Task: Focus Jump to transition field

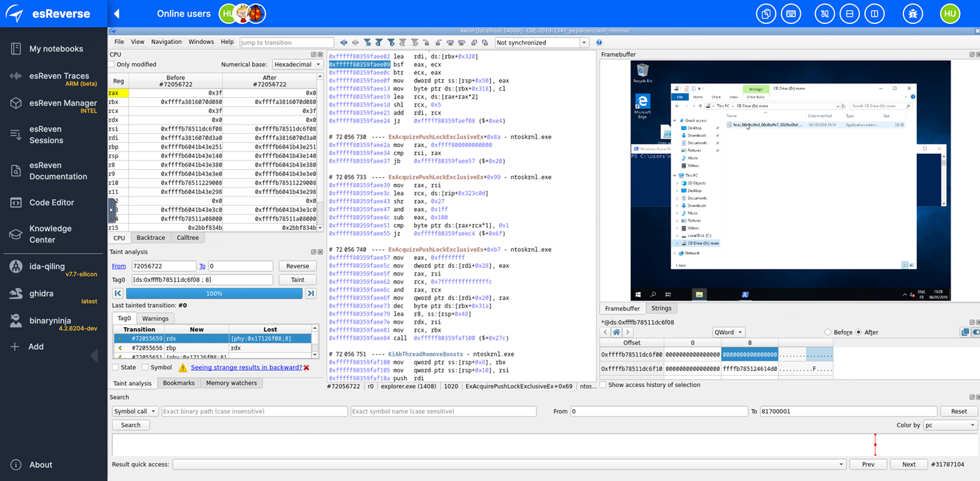Action: [x=286, y=43]
